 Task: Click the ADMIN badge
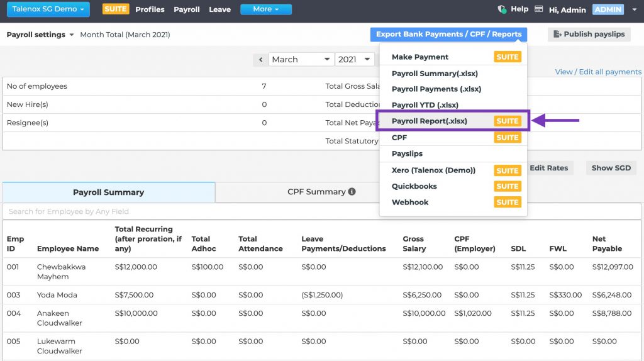tap(608, 9)
